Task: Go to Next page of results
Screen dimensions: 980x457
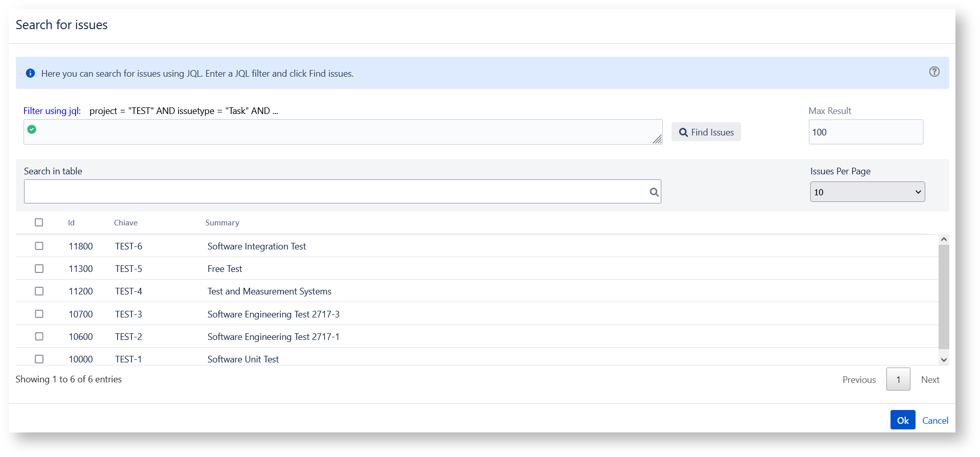Action: tap(930, 380)
